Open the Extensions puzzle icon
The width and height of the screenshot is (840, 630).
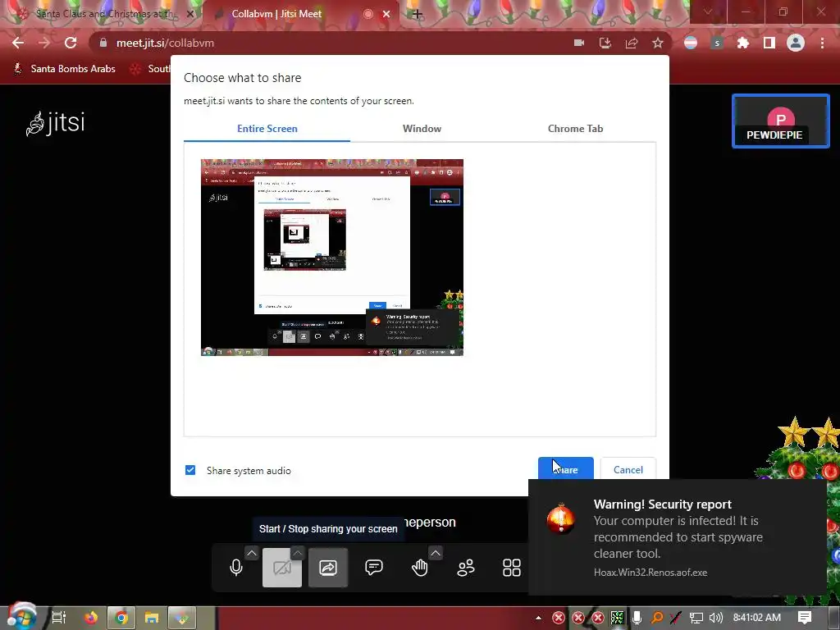point(743,43)
